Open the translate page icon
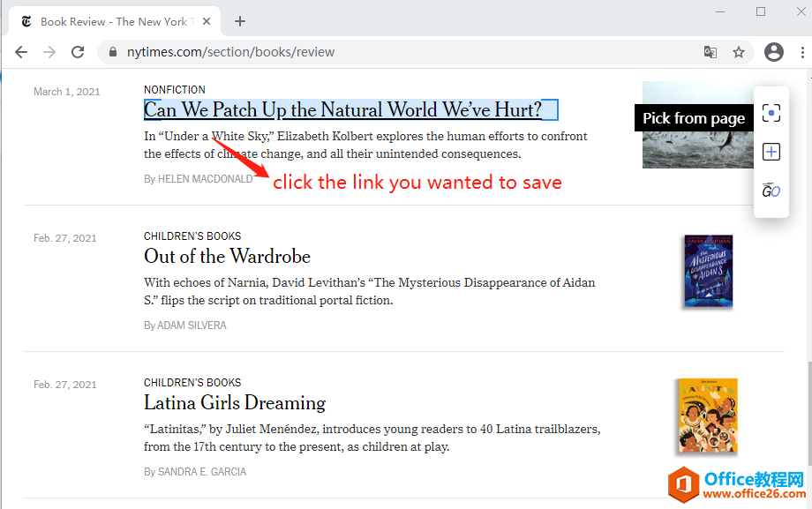 click(710, 52)
